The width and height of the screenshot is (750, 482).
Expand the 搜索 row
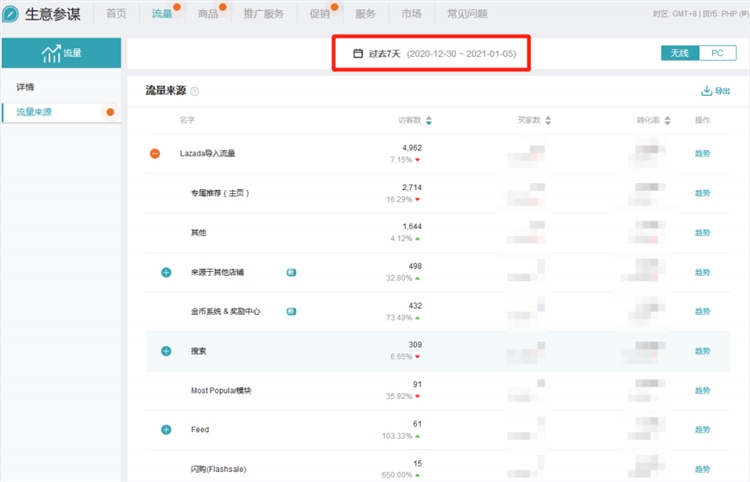pos(166,351)
